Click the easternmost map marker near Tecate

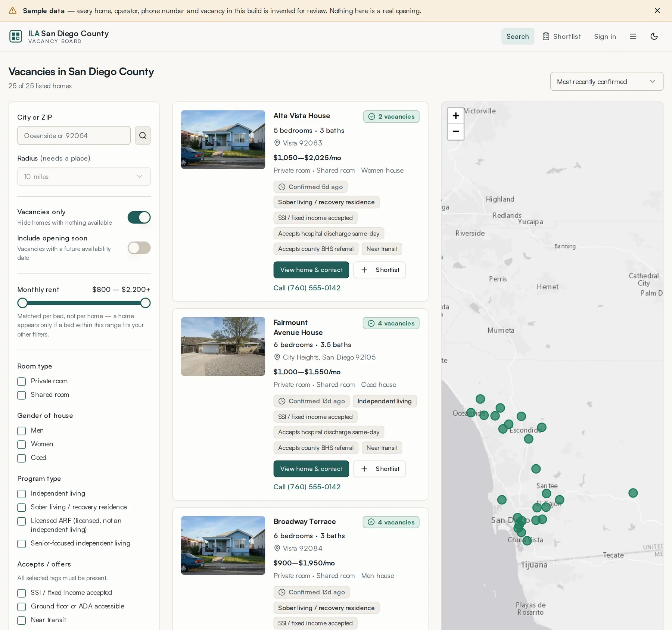click(633, 493)
